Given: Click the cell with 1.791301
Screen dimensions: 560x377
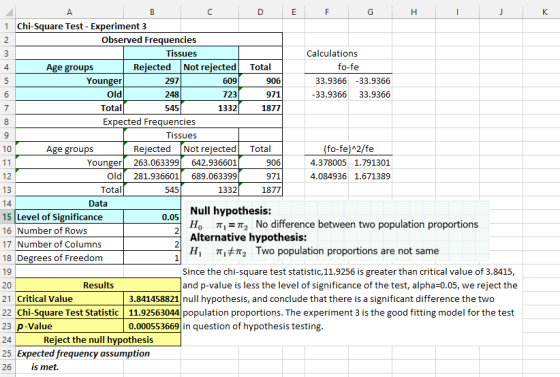Looking at the screenshot, I should pos(370,163).
